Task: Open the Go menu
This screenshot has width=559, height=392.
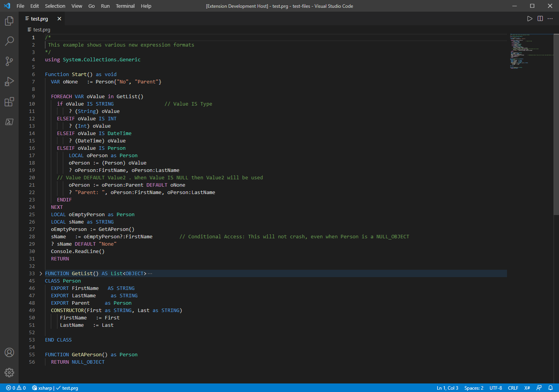Action: pyautogui.click(x=92, y=6)
